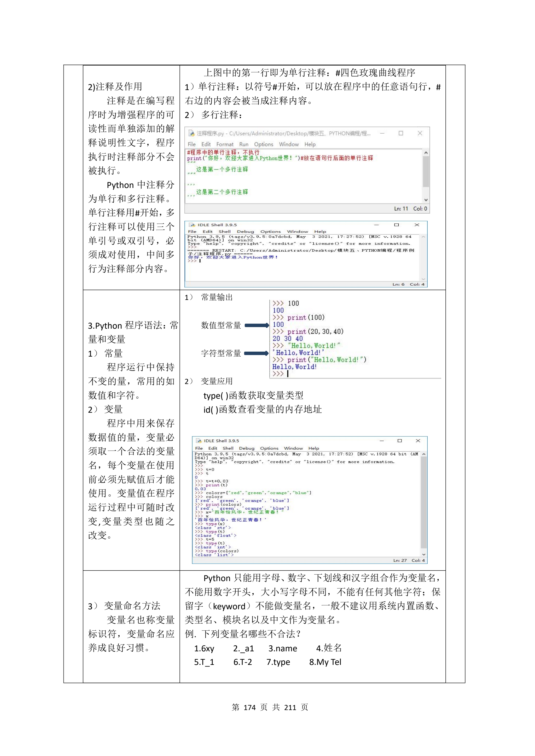Click variable name option 6.T-2
This screenshot has height=756, width=535.
pyautogui.click(x=243, y=662)
